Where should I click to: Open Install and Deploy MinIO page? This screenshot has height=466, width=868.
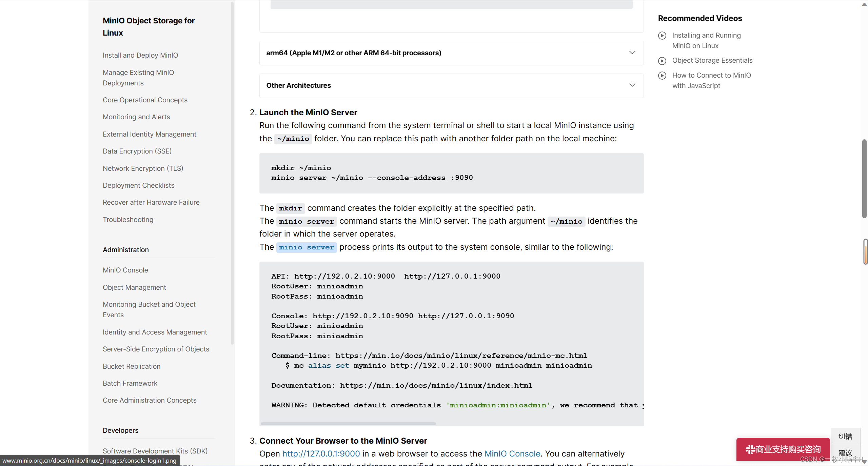click(140, 55)
